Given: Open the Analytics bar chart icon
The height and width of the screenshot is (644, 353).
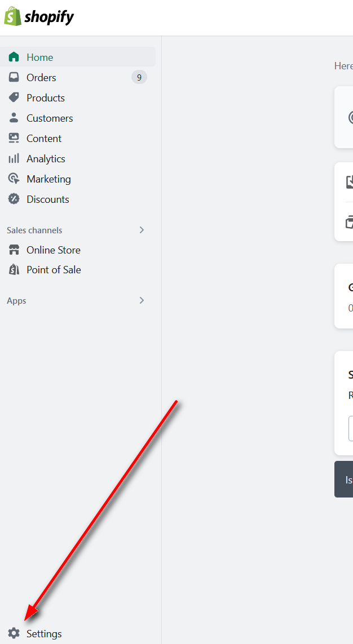Looking at the screenshot, I should point(14,158).
